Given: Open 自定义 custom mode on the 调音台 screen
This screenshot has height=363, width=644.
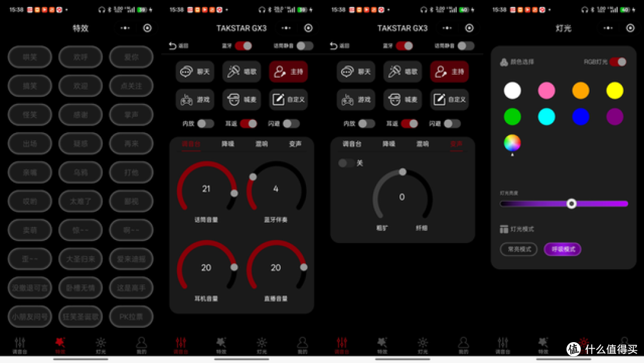Looking at the screenshot, I should (289, 100).
